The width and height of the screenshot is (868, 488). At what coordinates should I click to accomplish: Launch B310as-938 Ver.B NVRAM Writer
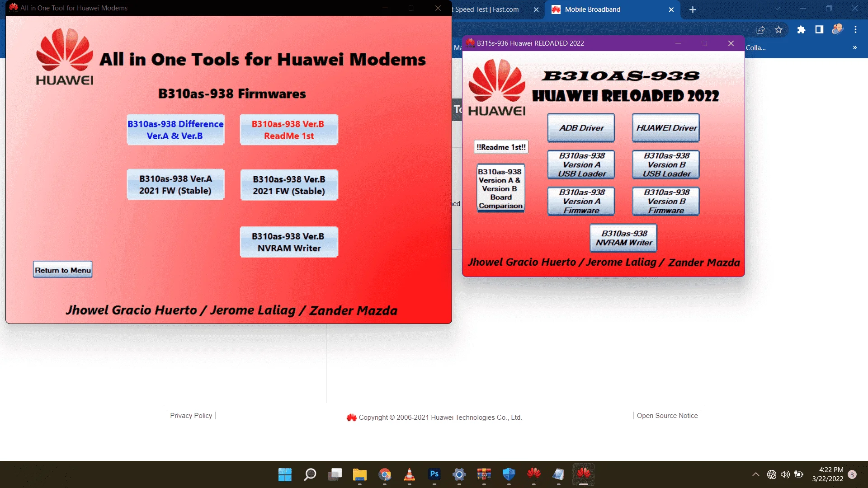click(289, 242)
